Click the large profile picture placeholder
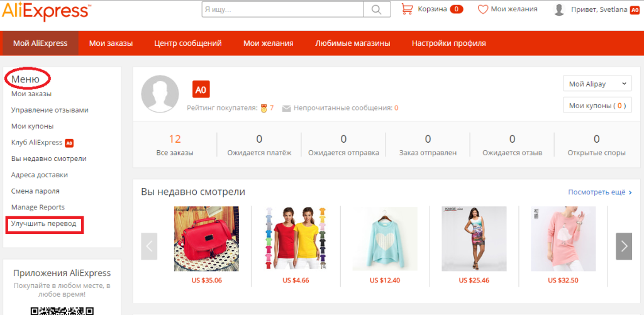 point(160,94)
